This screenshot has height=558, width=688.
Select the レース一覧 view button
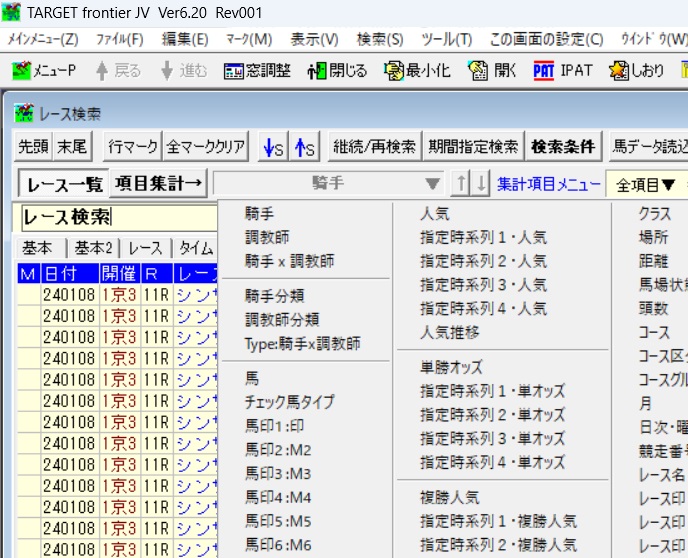pyautogui.click(x=64, y=184)
